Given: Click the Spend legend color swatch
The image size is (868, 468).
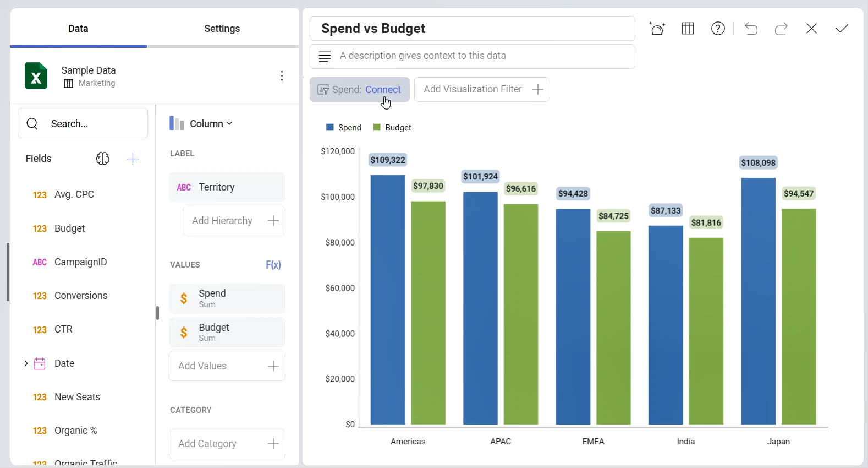Looking at the screenshot, I should pos(330,127).
